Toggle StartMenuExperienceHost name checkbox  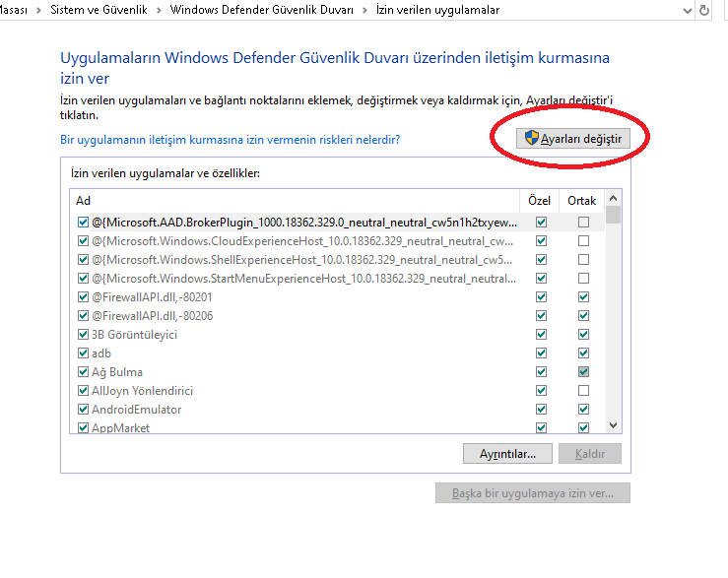click(83, 278)
